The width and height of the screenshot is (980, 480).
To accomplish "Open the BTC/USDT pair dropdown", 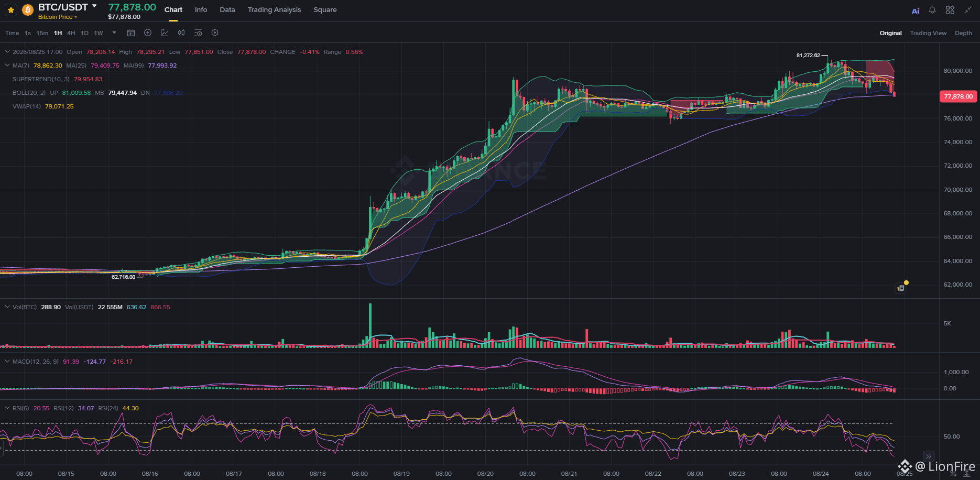I will click(x=94, y=6).
